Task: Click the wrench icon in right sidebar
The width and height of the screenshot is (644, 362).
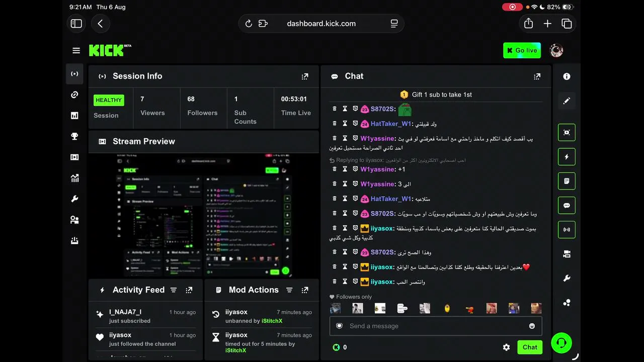Action: [x=567, y=279]
